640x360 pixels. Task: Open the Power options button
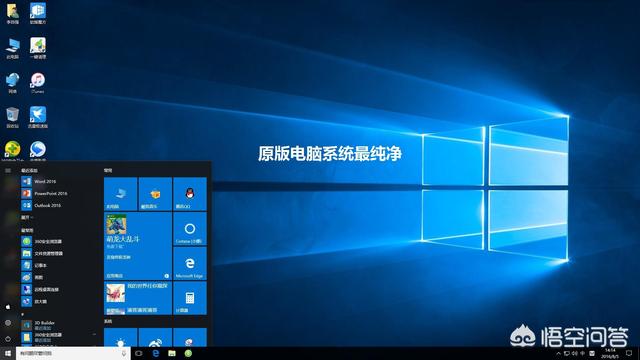tap(8, 339)
